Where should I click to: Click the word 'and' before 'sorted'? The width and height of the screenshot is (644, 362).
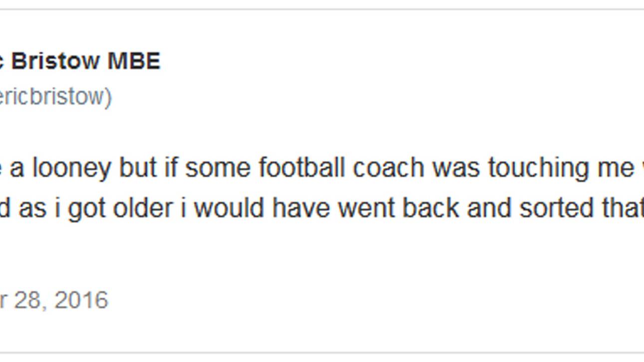click(x=489, y=207)
